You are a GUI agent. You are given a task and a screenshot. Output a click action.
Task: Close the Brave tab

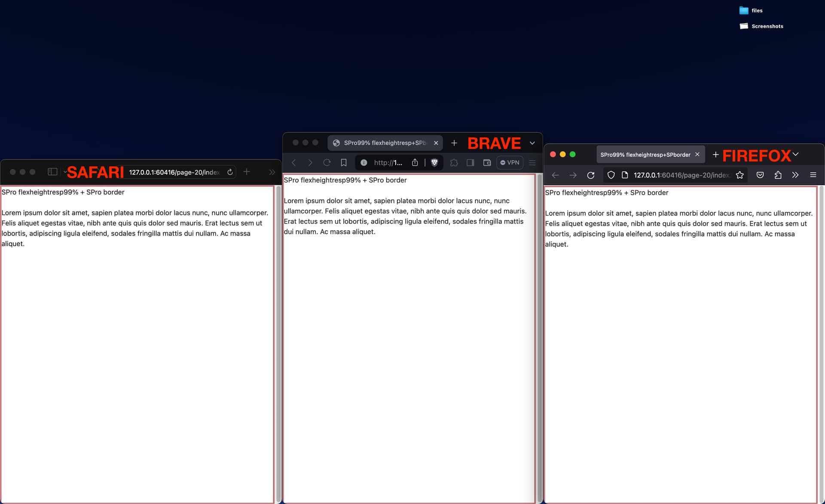click(x=436, y=143)
